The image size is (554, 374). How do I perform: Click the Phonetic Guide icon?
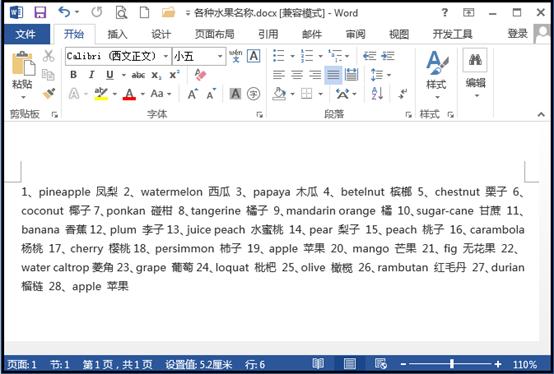coord(235,56)
